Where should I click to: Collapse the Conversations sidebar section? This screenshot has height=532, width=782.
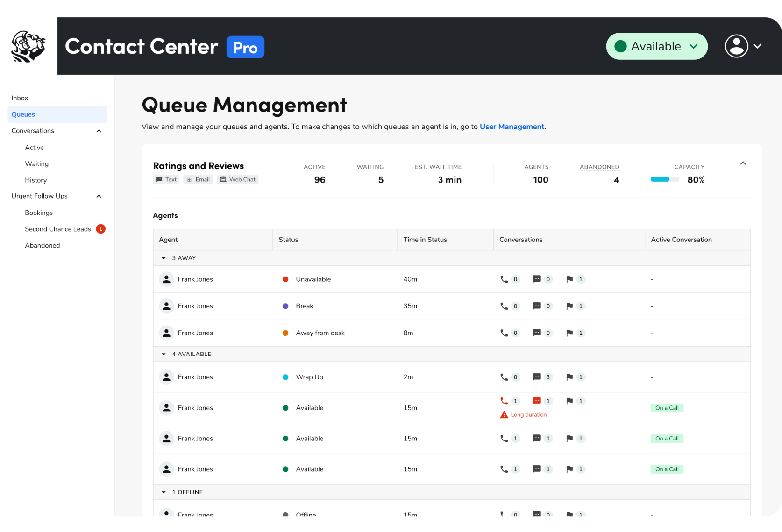(99, 131)
